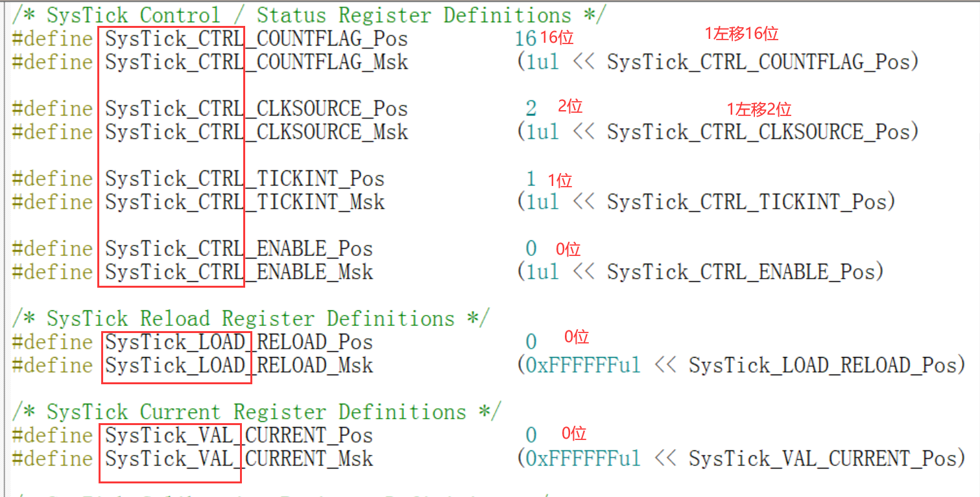Screen dimensions: 980x497
Task: Select the SysTick_CTRL_COUNTFLAG_Msk macro name
Action: pos(255,62)
